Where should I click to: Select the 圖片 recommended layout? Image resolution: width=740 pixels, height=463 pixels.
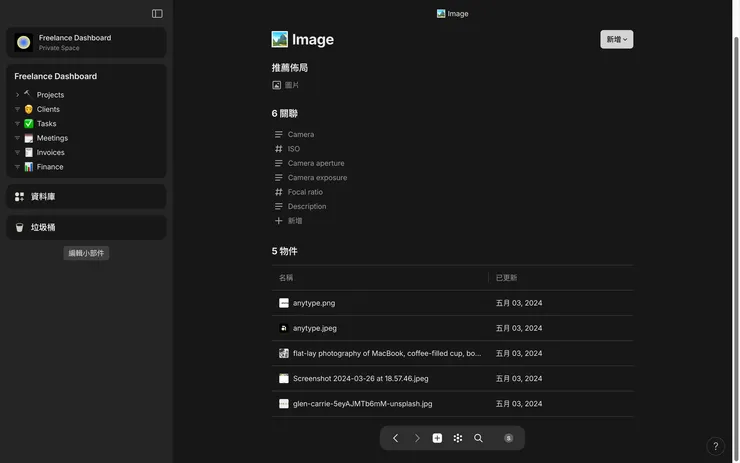click(x=286, y=85)
